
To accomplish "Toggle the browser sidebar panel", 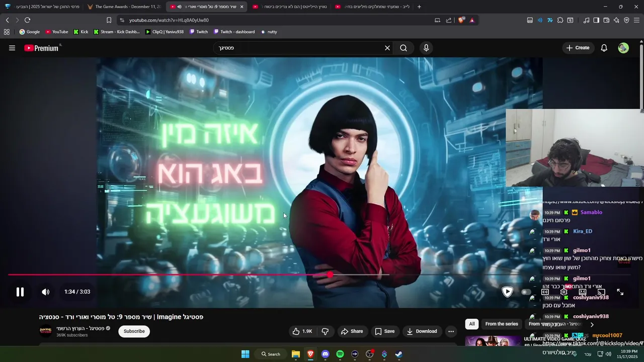I will coord(596,20).
